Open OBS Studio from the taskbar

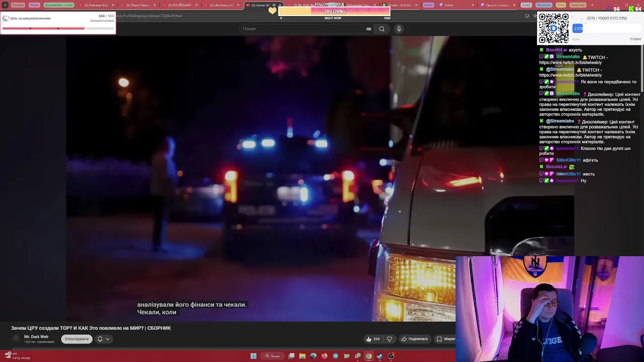(391, 356)
